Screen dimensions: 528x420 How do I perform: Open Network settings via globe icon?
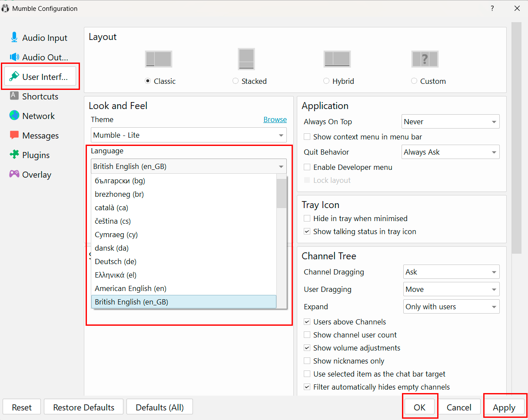(x=15, y=116)
